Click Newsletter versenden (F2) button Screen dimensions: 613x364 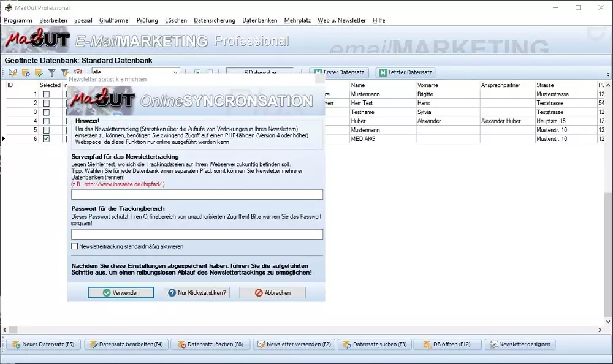pos(294,344)
